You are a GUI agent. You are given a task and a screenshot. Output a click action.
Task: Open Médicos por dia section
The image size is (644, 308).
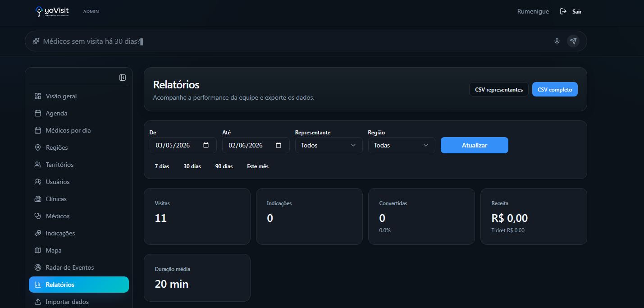[79, 130]
